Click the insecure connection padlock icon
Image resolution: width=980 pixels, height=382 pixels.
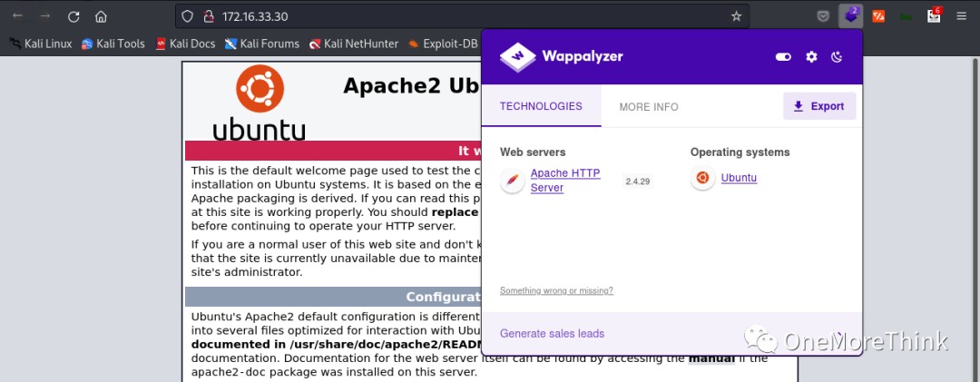tap(209, 16)
